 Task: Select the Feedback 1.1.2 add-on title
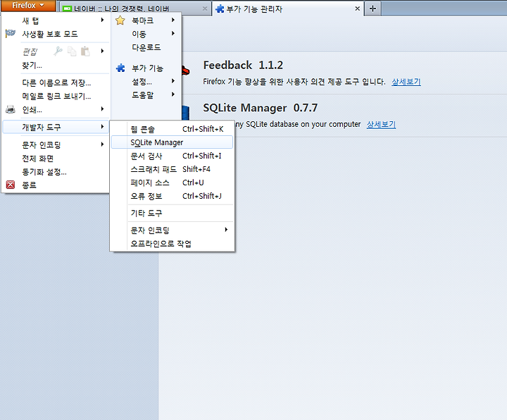tap(243, 66)
